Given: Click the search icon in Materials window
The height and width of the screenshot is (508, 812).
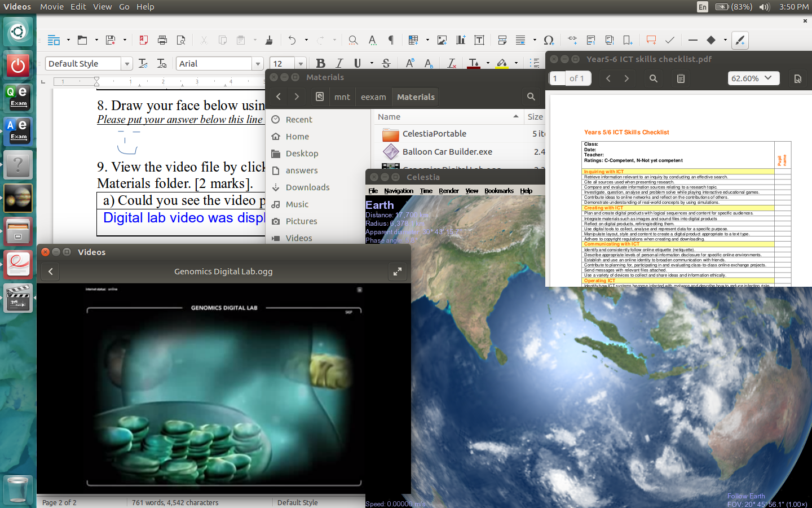Looking at the screenshot, I should (x=531, y=97).
